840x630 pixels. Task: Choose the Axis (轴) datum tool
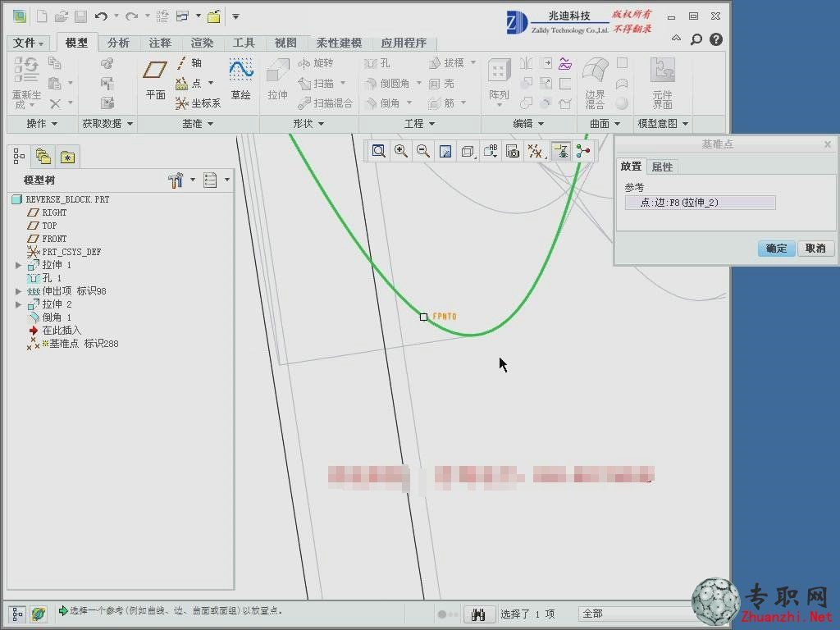click(x=189, y=63)
